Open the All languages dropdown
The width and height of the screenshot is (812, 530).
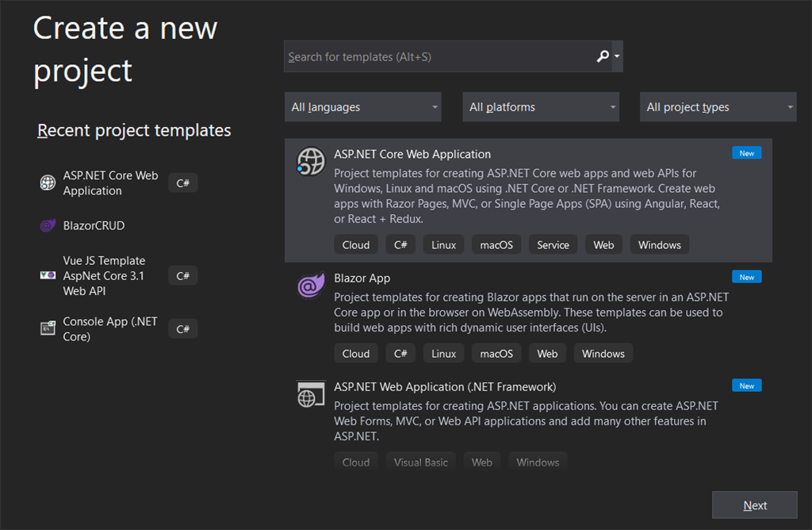[363, 107]
